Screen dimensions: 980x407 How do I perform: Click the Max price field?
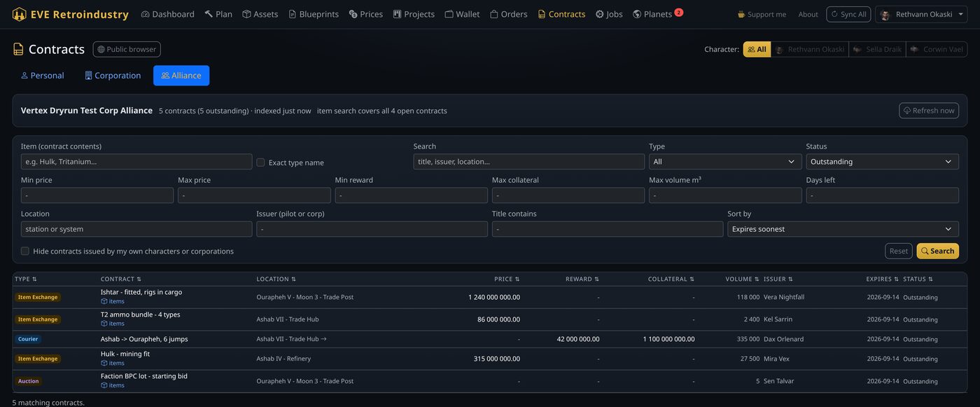[254, 195]
